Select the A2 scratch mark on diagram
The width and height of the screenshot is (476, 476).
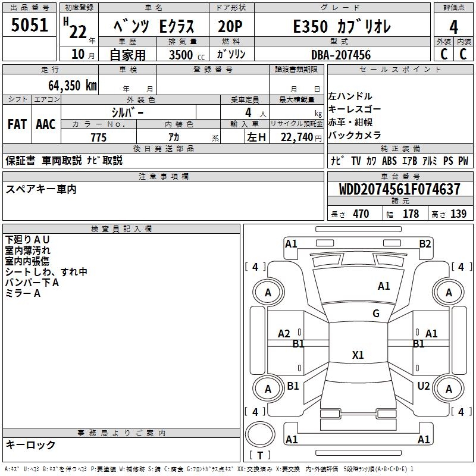[x=284, y=334]
